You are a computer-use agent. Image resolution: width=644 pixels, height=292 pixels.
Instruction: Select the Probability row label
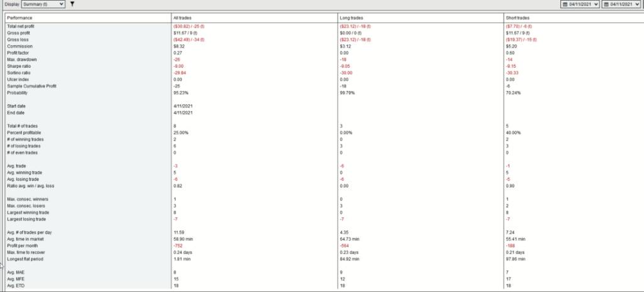[18, 93]
